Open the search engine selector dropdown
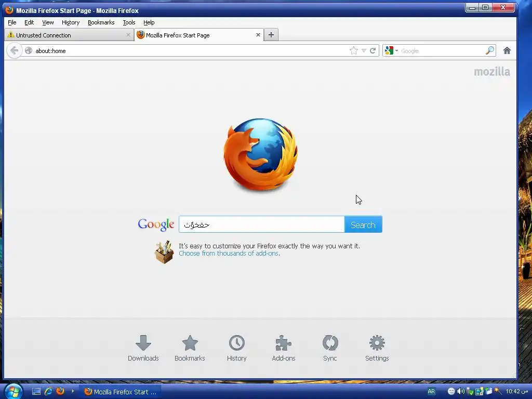 click(391, 50)
